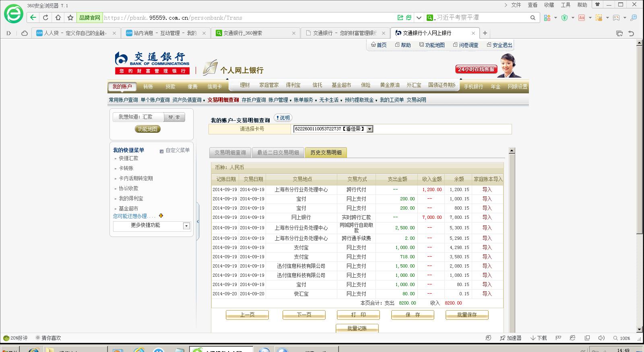Click the search magnifier icon in search box

tap(533, 18)
